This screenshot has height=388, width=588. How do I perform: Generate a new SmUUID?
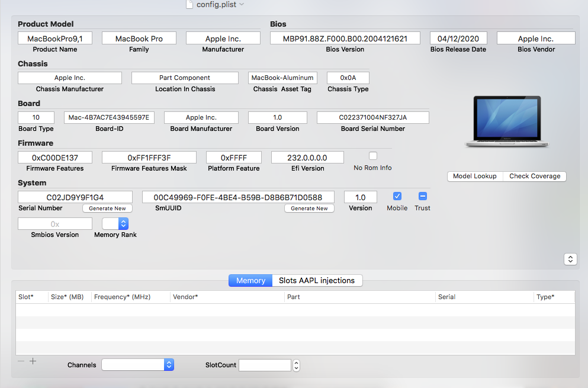pyautogui.click(x=309, y=209)
